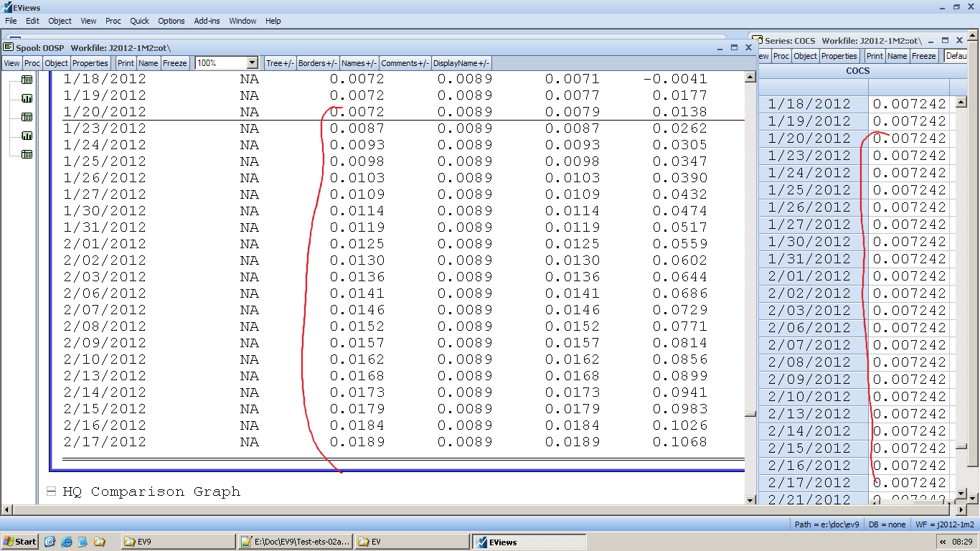The height and width of the screenshot is (551, 980).
Task: Open the Quick menu
Action: click(139, 21)
